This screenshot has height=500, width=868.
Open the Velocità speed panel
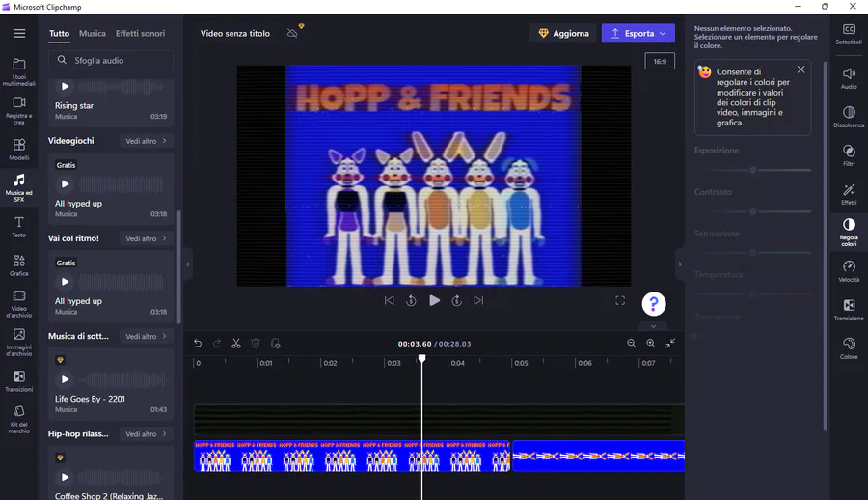tap(849, 271)
